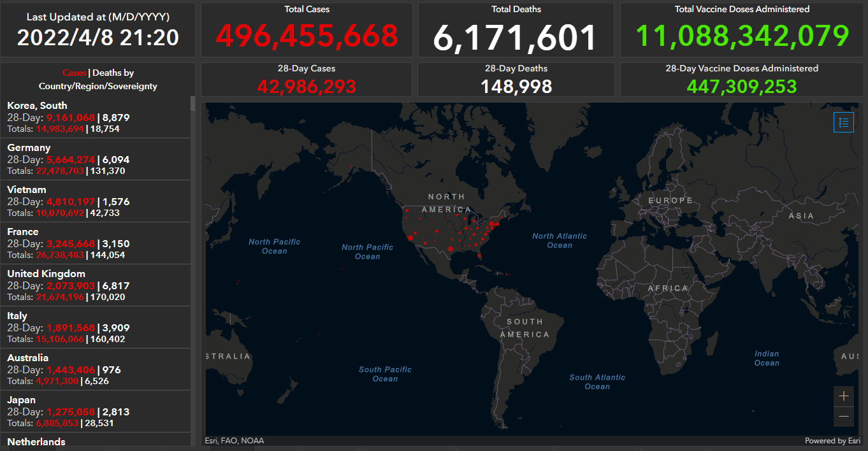Click the Total Cases figure 496,455,668
This screenshot has width=868, height=451.
click(307, 36)
